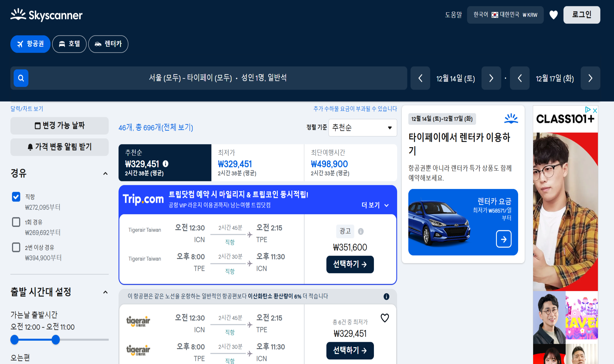Open 정렬 기준 추천순 dropdown
614x364 pixels.
click(x=362, y=128)
